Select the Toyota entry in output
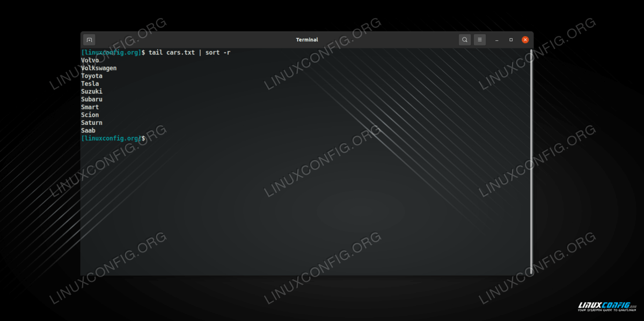 (x=92, y=76)
